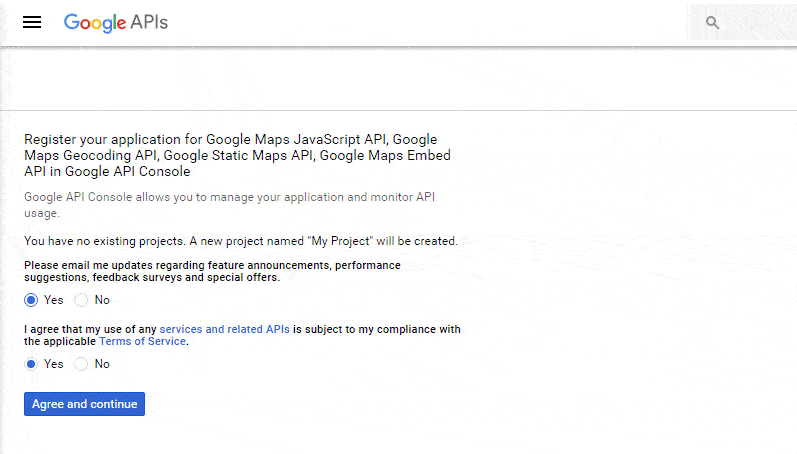This screenshot has width=797, height=454.
Task: Click the registration heading about Google Maps APIs
Action: [x=237, y=155]
